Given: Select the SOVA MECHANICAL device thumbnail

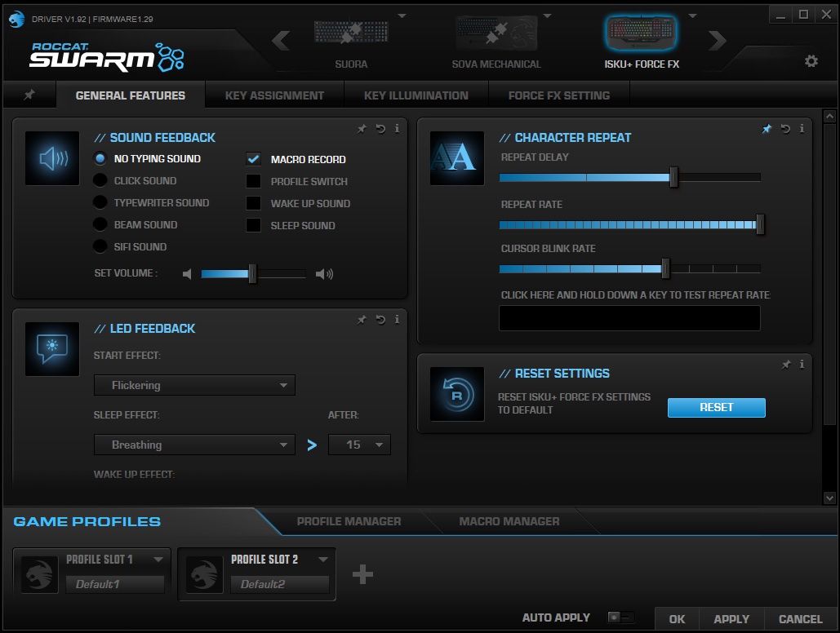Looking at the screenshot, I should pyautogui.click(x=496, y=32).
